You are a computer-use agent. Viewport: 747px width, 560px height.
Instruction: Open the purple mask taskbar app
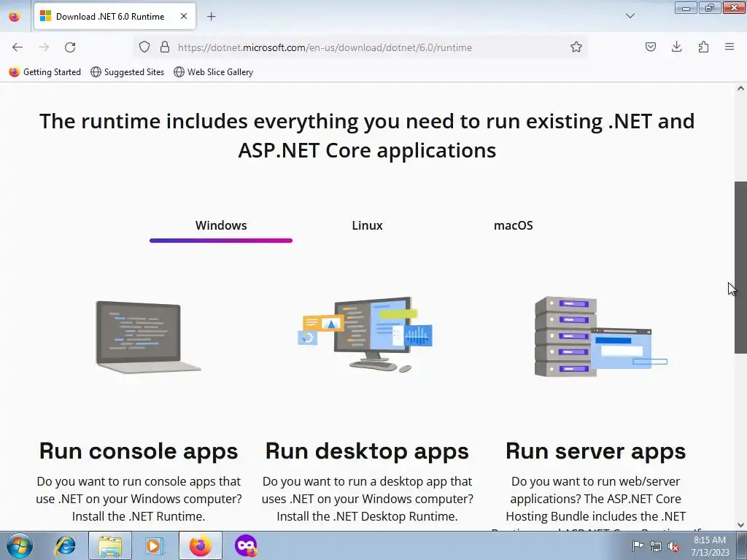246,545
